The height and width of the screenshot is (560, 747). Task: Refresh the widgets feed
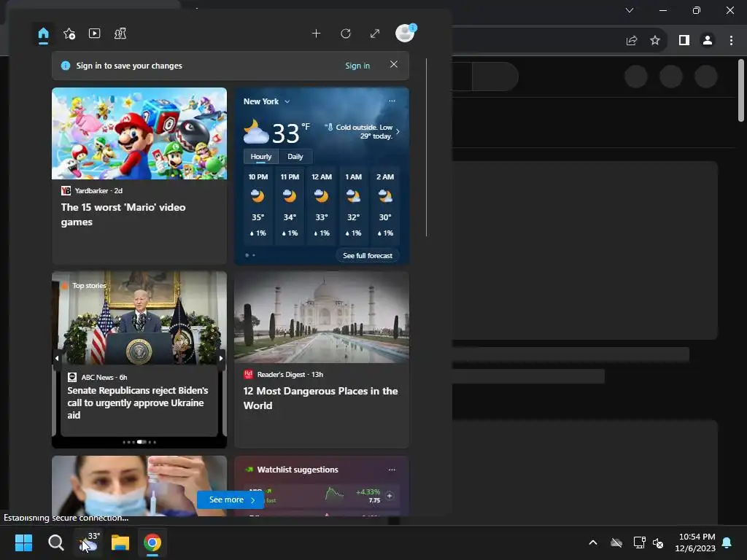point(346,34)
